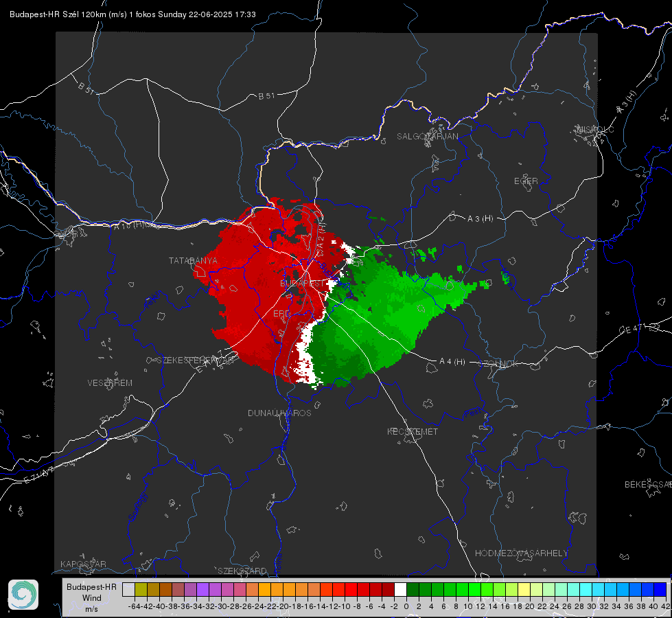
Task: Select the orange -24 to -22 legend swatch
Action: [264, 589]
